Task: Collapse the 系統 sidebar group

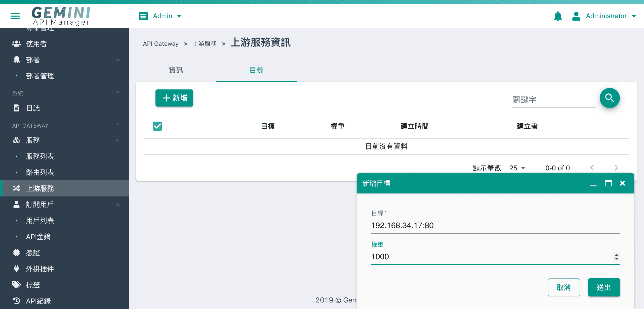Action: tap(117, 92)
